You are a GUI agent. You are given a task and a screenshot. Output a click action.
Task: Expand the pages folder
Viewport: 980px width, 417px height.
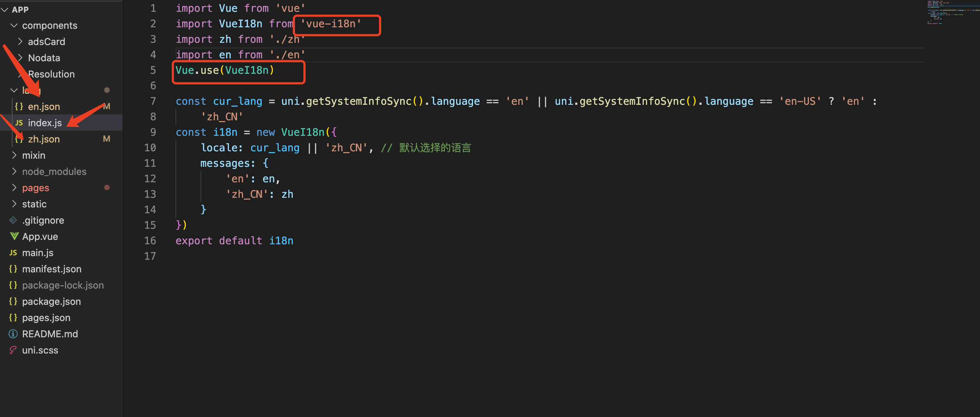click(x=14, y=188)
